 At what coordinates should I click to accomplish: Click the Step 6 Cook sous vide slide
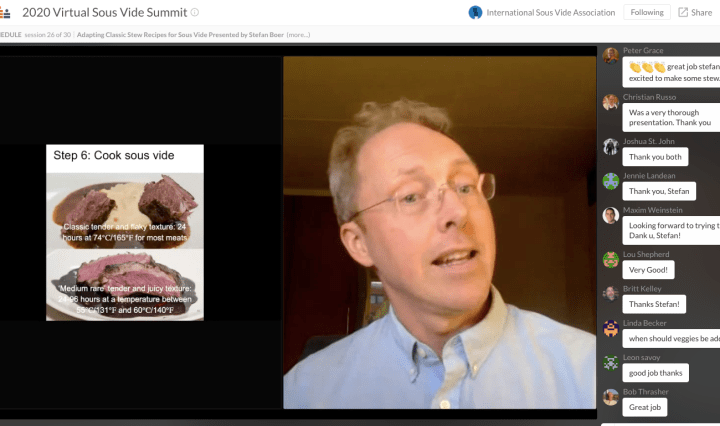(125, 232)
